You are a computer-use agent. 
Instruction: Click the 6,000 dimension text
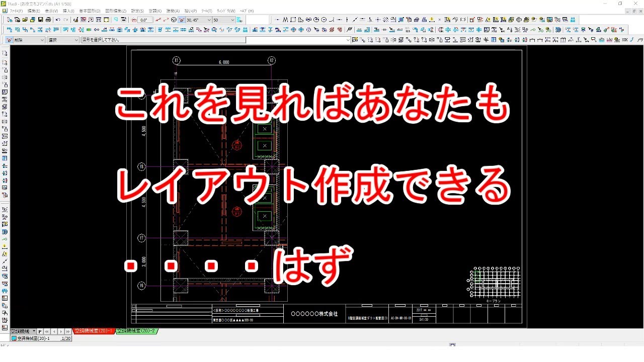pos(224,62)
